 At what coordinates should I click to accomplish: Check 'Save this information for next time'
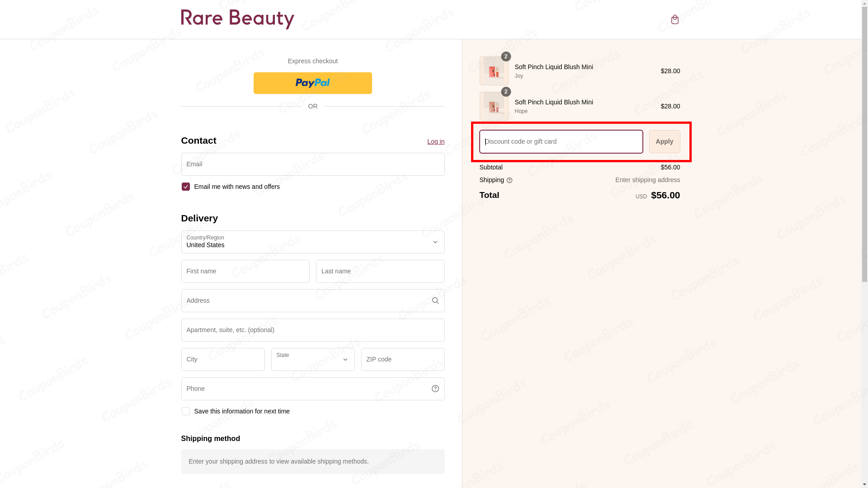(185, 411)
